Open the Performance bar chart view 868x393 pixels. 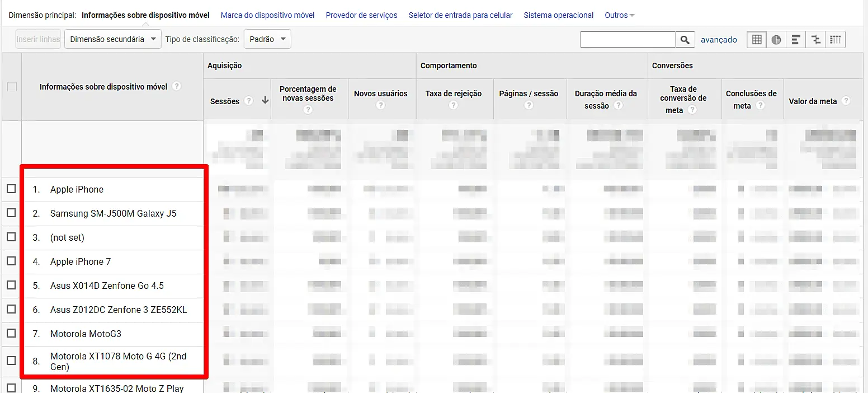coord(795,39)
